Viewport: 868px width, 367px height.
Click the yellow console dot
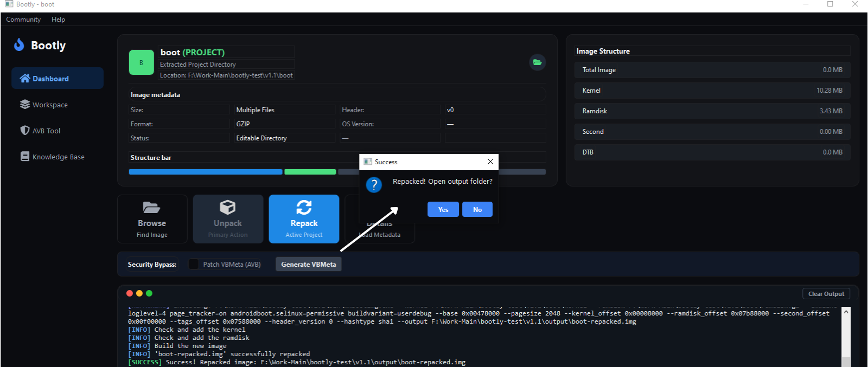(x=139, y=293)
